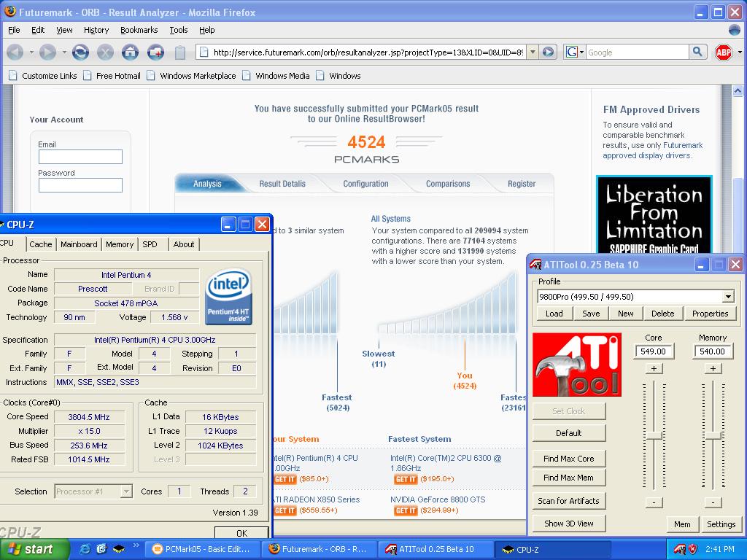Open the CPU-Z Processor Selection dropdown
Screen dimensions: 747x560
pos(125,491)
